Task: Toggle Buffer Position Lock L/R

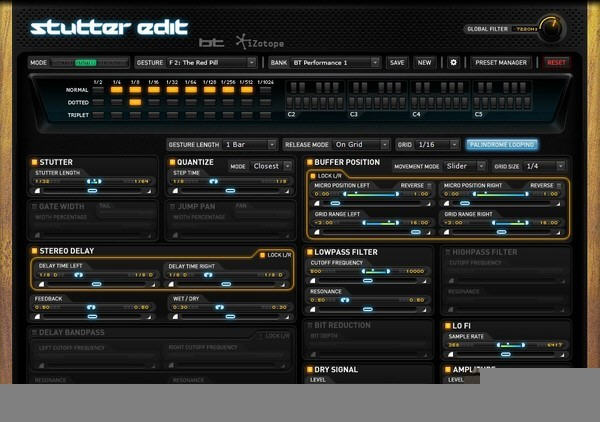Action: (x=313, y=176)
